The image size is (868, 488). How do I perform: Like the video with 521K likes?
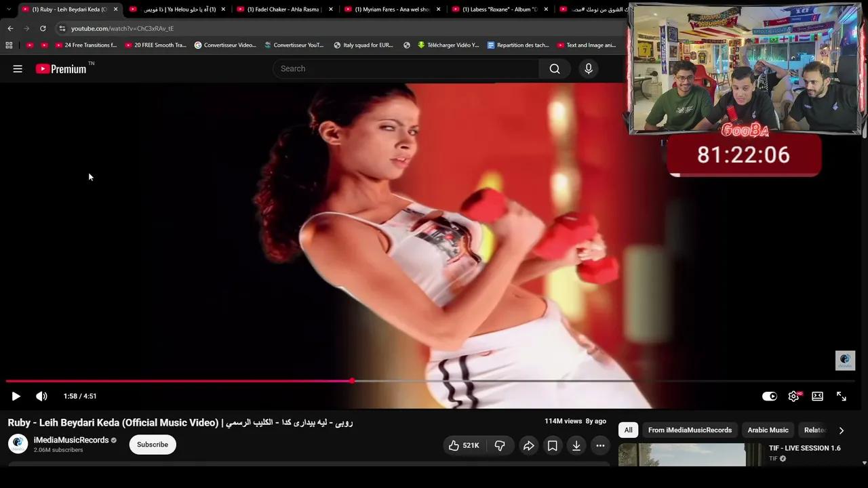(x=464, y=445)
